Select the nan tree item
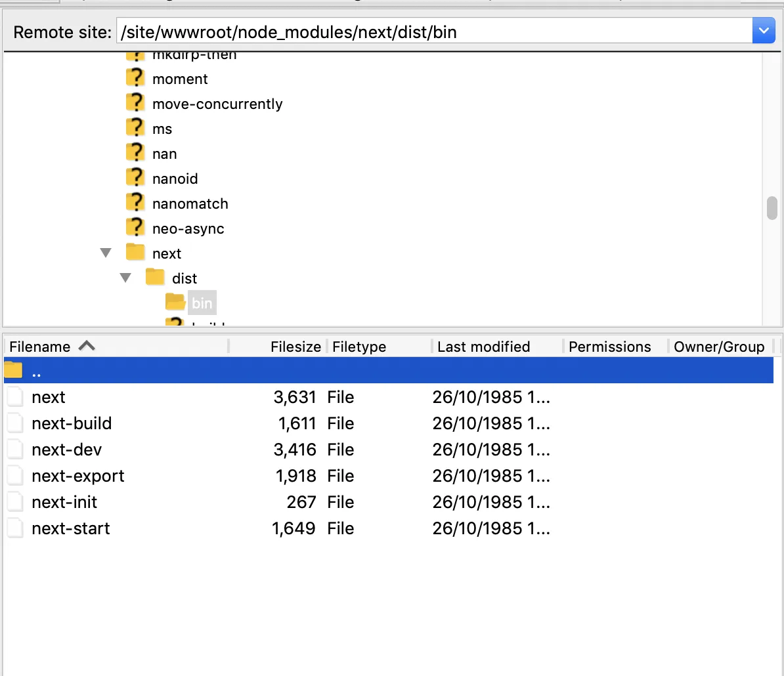Viewport: 784px width, 676px height. pos(165,154)
